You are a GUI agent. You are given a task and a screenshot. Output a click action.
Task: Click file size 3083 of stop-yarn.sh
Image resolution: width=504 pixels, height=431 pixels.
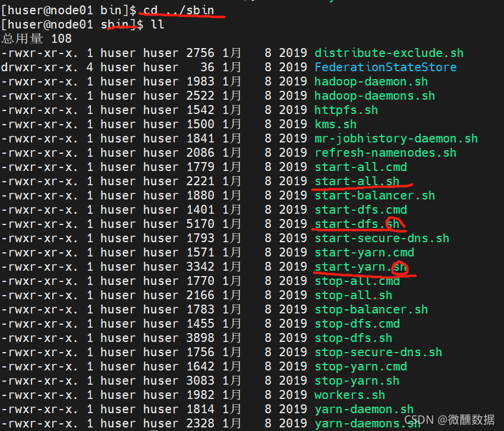(200, 381)
